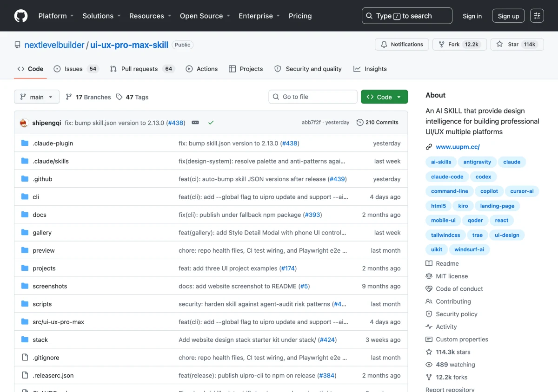Click the star icon on the Star button
558x392 pixels.
[x=499, y=44]
